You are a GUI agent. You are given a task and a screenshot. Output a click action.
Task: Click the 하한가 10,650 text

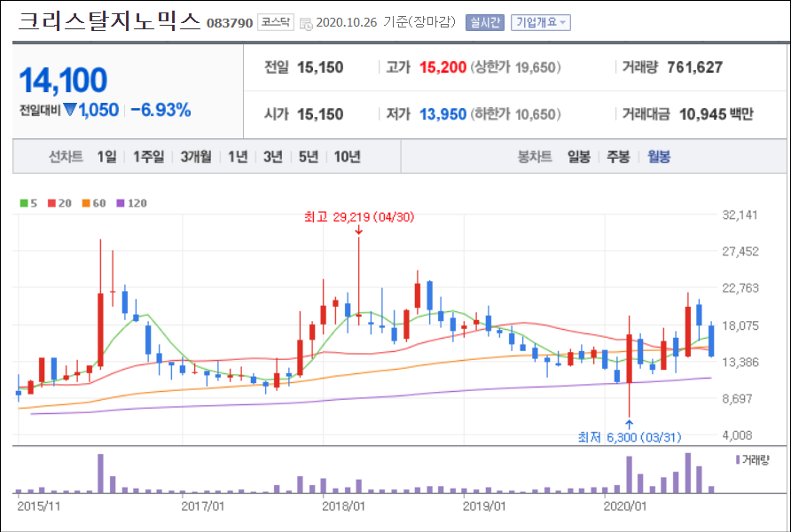[x=515, y=114]
